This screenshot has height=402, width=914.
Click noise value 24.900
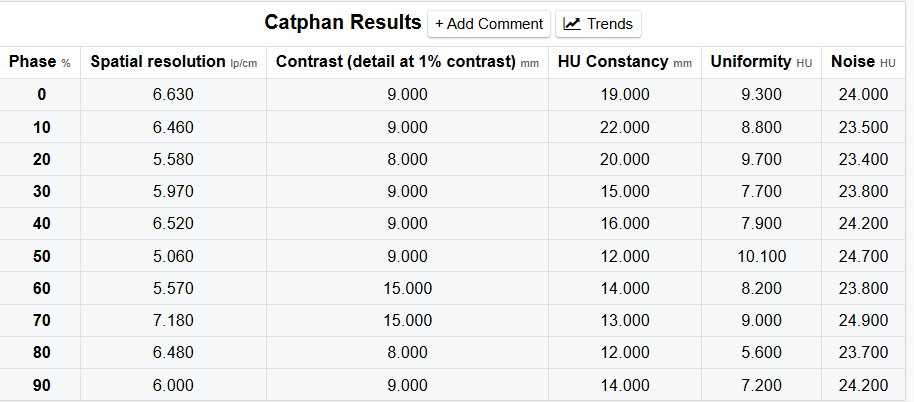864,321
